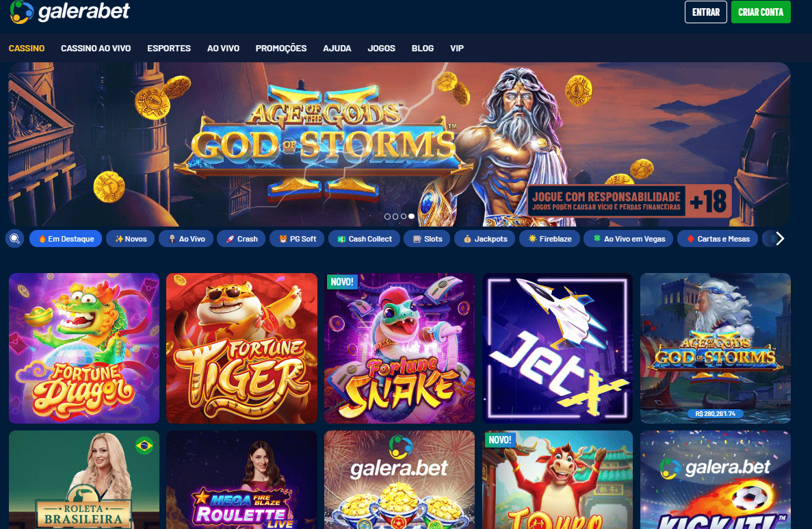Viewport: 812px width, 529px height.
Task: Select the second banner carousel dot
Action: click(395, 216)
